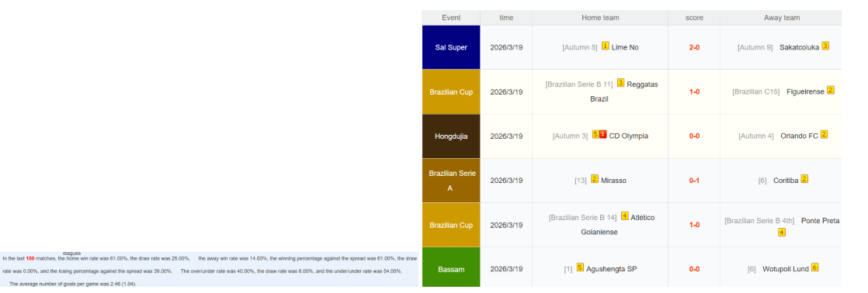This screenshot has width=868, height=293.
Task: Click the yellow card badge before Reggatas Brazil
Action: (620, 83)
